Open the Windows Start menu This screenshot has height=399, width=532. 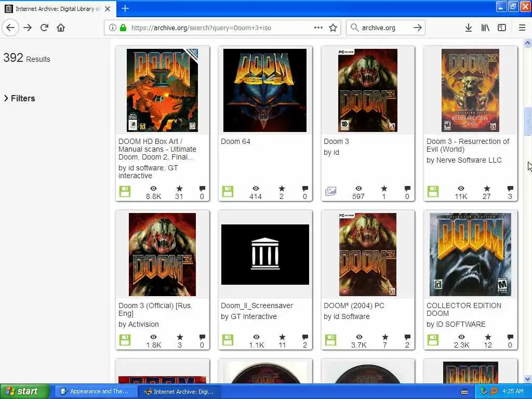24,391
